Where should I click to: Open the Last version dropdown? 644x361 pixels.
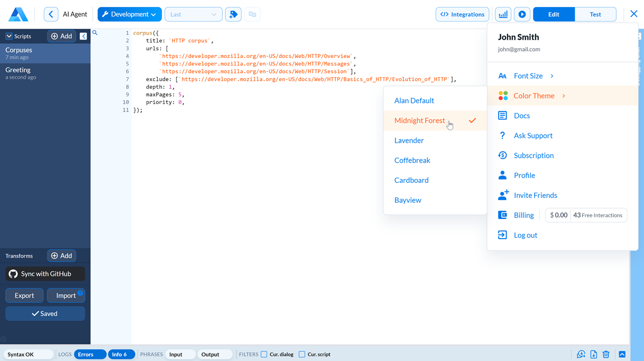pyautogui.click(x=193, y=14)
